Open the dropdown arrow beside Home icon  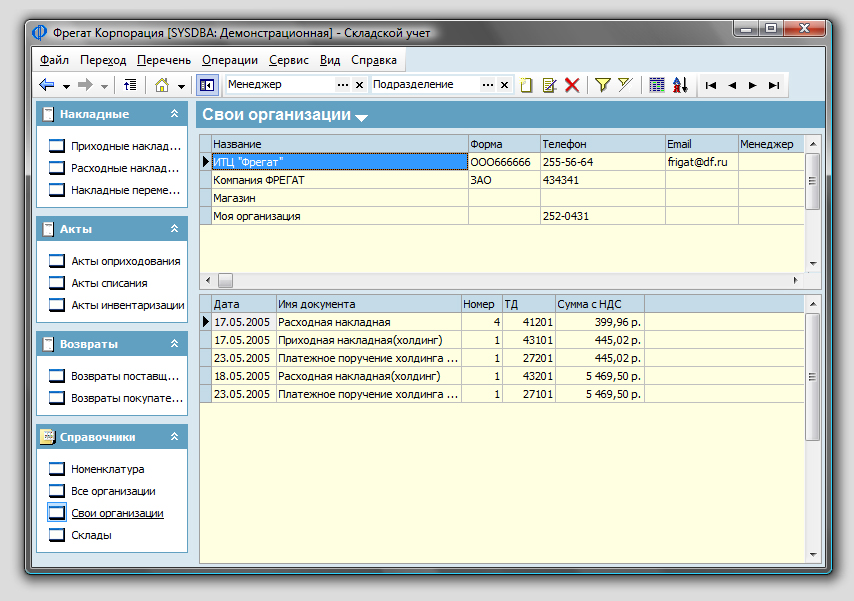pyautogui.click(x=181, y=86)
